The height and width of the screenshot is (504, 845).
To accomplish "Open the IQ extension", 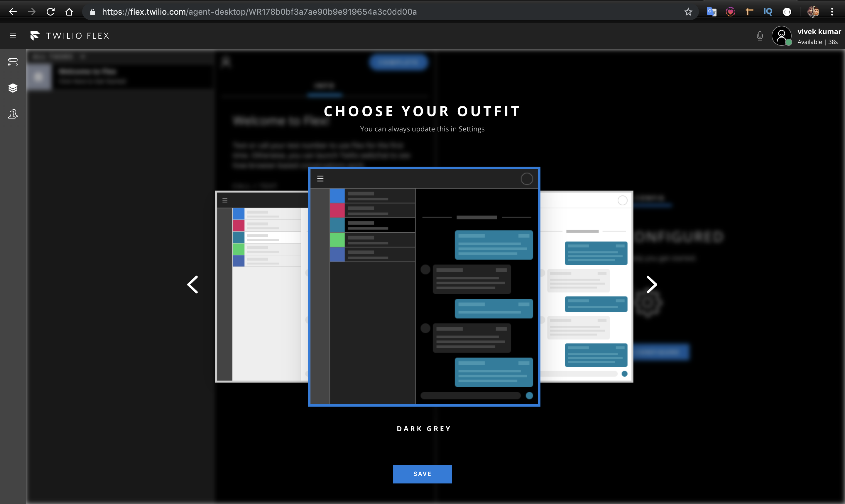I will tap(768, 12).
